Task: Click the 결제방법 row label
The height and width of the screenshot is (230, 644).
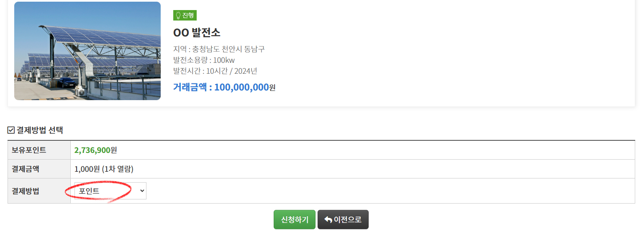Action: coord(26,191)
